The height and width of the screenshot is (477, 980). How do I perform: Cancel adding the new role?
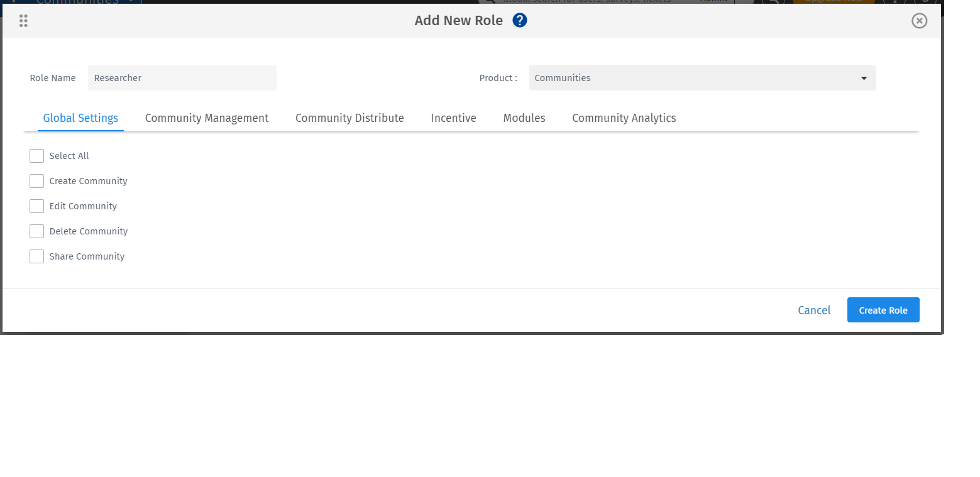814,310
